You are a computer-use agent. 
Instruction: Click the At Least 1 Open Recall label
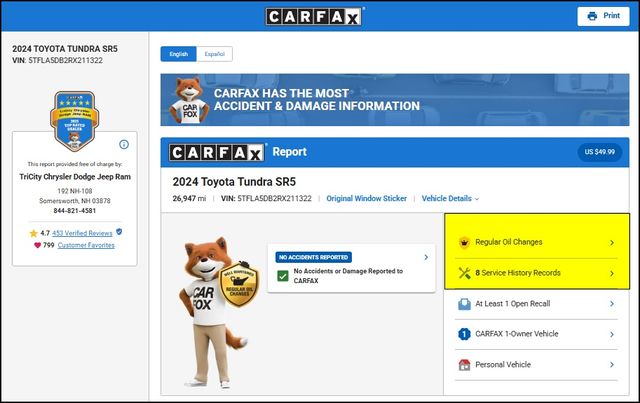(x=513, y=304)
